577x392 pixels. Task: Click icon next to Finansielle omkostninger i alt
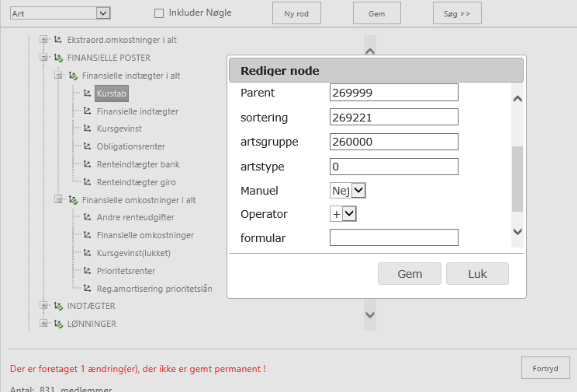pyautogui.click(x=73, y=200)
